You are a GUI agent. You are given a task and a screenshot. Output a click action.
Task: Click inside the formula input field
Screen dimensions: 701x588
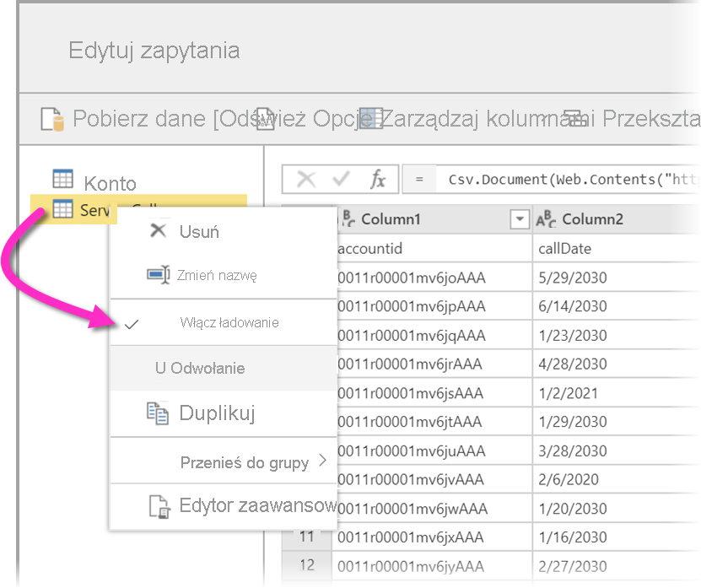[548, 179]
